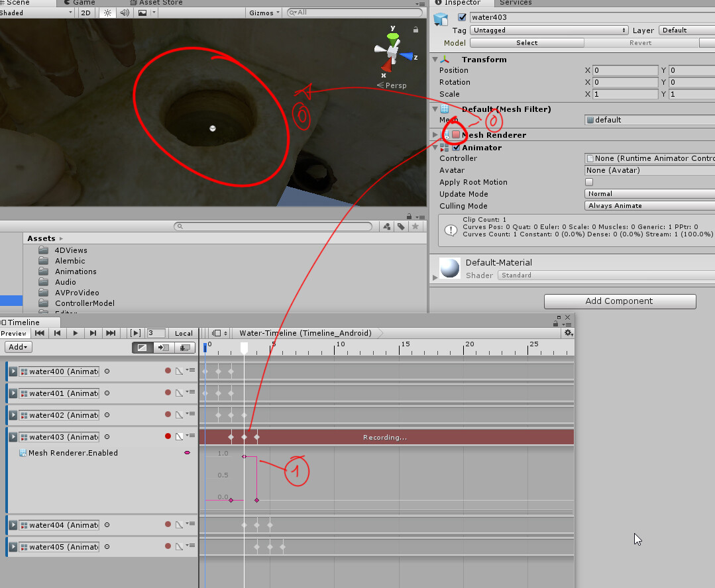This screenshot has width=715, height=588.
Task: Click the Play Range toggle in Timeline
Action: [x=135, y=333]
